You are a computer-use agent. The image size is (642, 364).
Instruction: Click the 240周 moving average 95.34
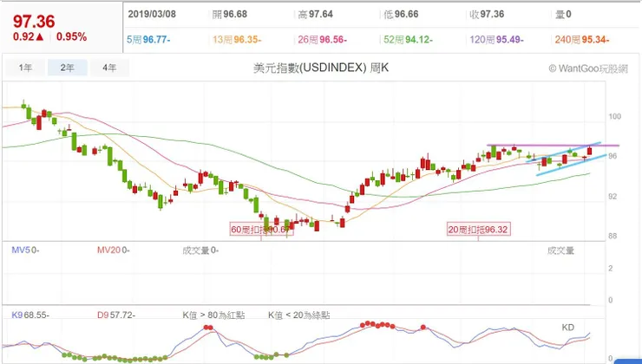582,40
